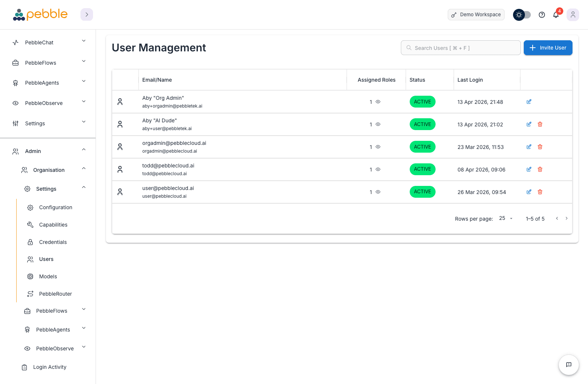
Task: Edit the todd@pebblecloud.ai user
Action: [x=529, y=169]
